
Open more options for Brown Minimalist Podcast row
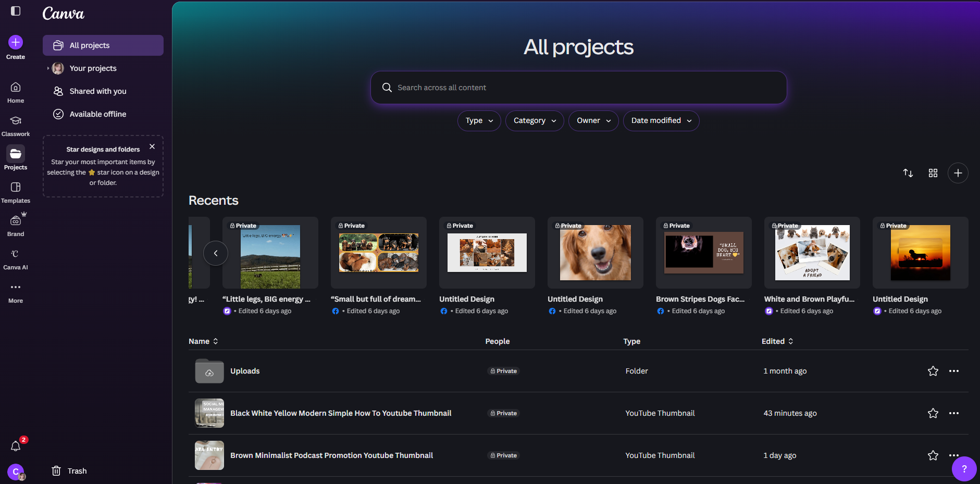pos(954,455)
